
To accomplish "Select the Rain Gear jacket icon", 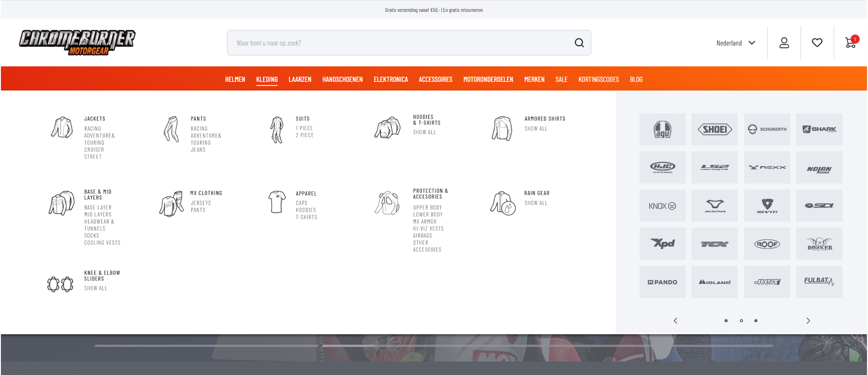I will point(503,203).
